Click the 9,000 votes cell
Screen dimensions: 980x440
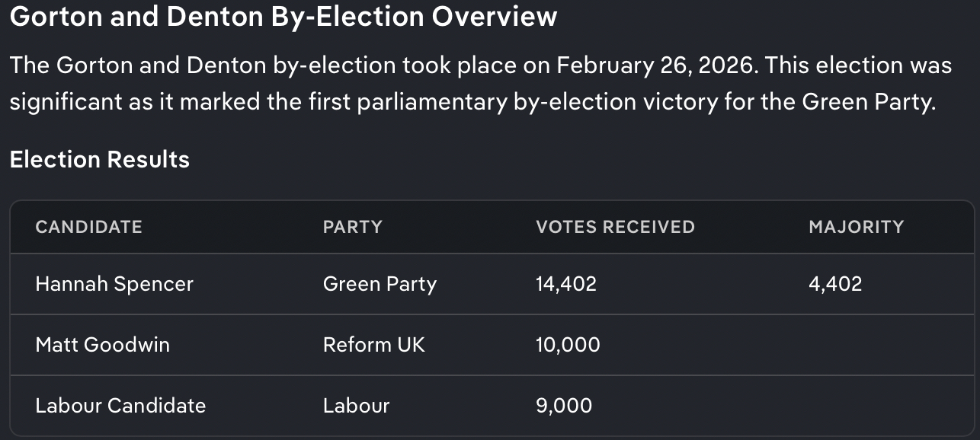564,406
